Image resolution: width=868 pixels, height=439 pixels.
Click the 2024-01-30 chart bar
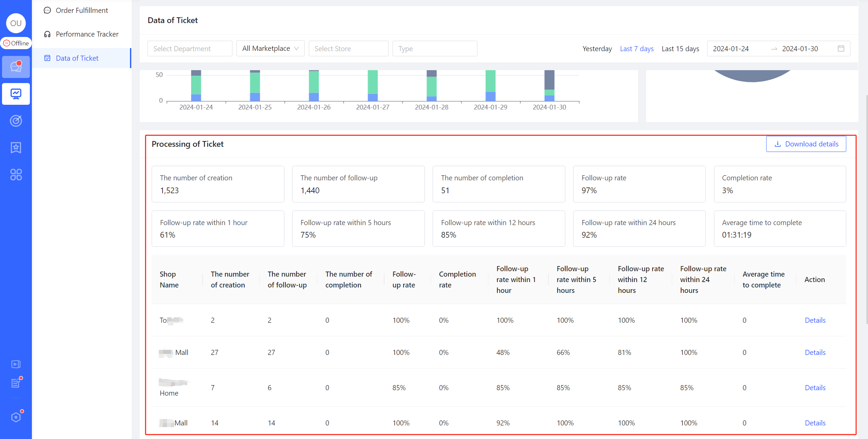[x=549, y=85]
